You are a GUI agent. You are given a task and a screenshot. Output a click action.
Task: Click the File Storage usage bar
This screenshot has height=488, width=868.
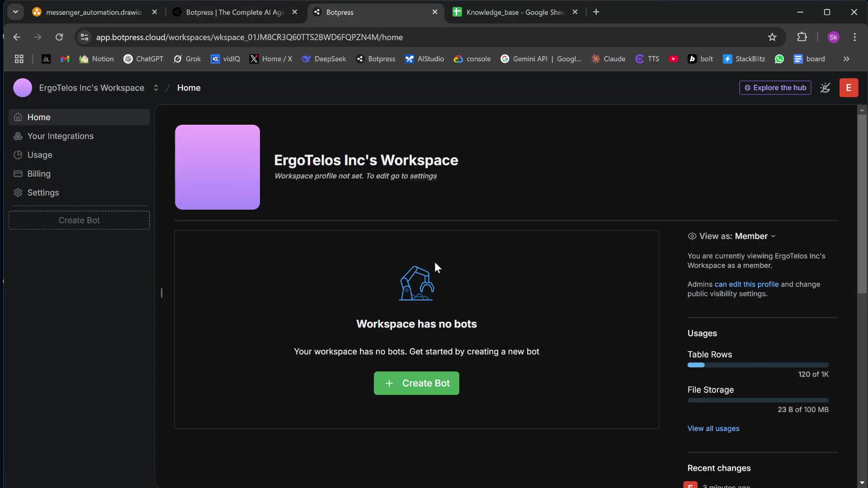tap(758, 400)
